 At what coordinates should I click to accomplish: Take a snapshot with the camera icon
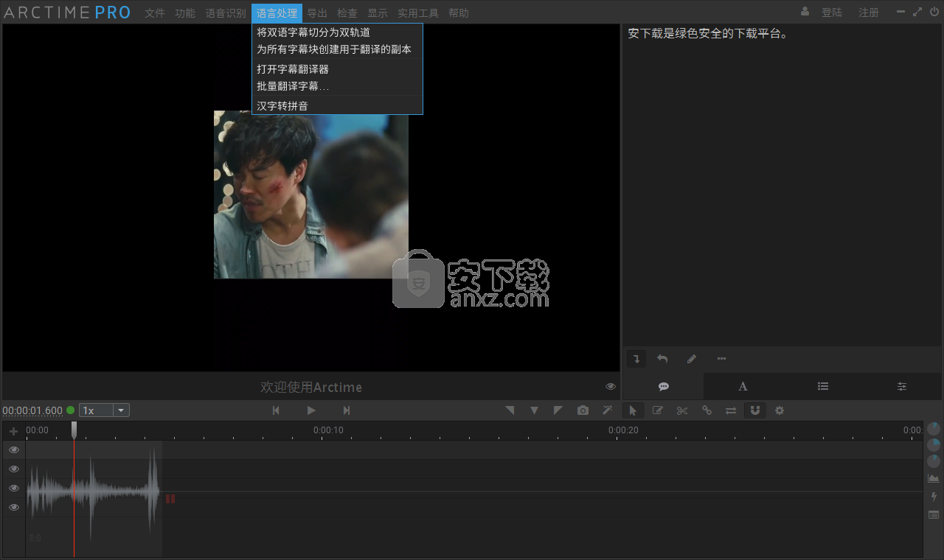(583, 410)
